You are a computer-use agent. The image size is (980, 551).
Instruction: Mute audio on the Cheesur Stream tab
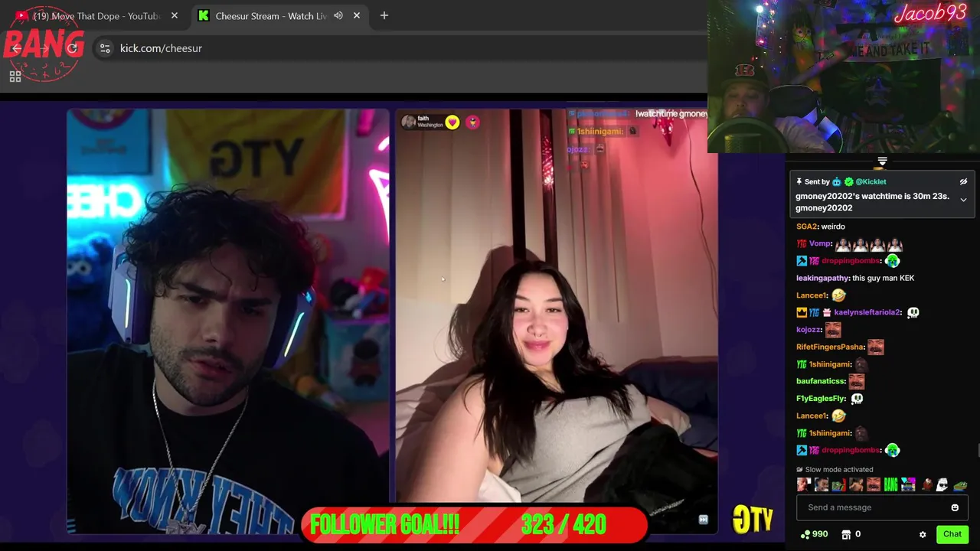(x=338, y=15)
